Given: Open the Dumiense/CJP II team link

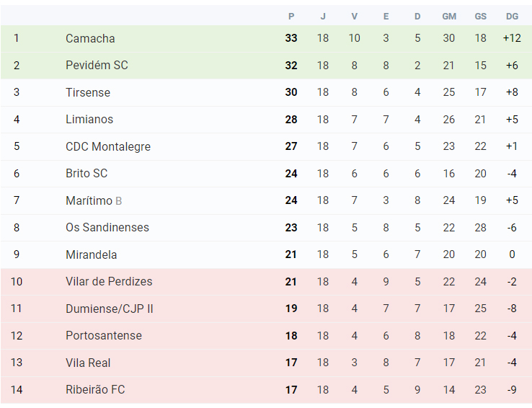Looking at the screenshot, I should pyautogui.click(x=110, y=309).
